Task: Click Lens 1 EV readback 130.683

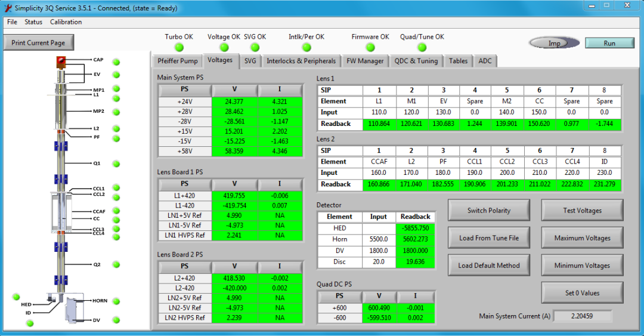Action: (x=444, y=124)
